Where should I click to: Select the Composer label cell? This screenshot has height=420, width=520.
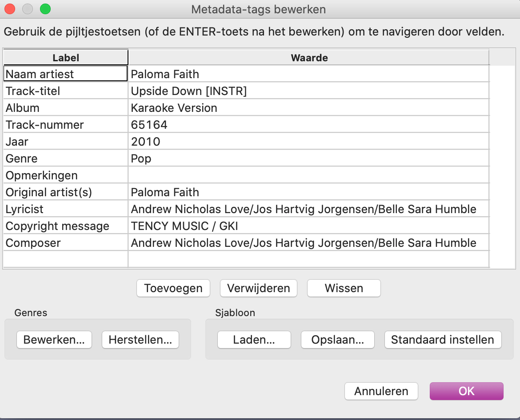66,243
